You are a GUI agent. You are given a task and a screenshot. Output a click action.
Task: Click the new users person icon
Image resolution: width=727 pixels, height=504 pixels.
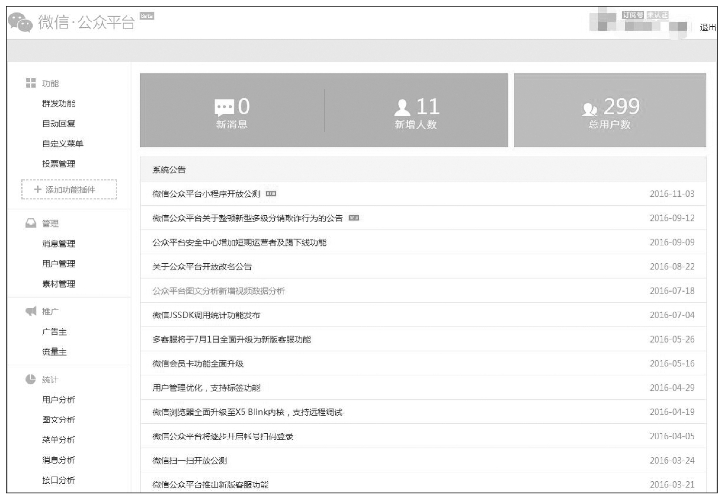[x=402, y=108]
